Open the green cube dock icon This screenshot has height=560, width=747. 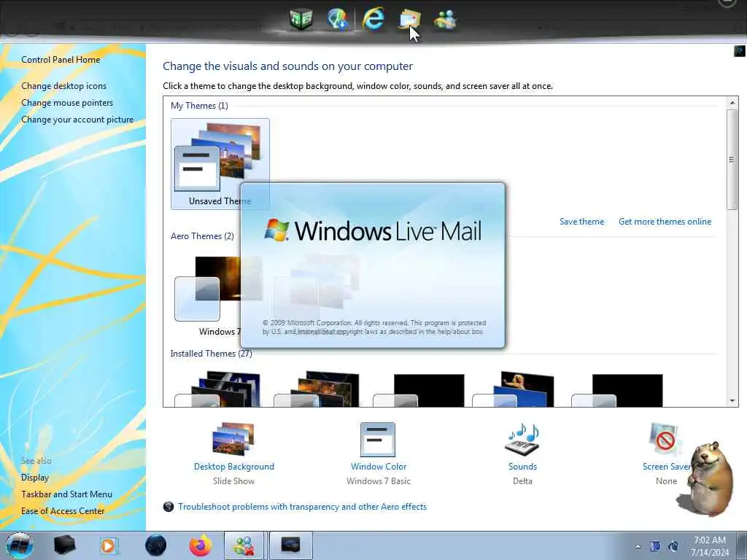[x=301, y=19]
